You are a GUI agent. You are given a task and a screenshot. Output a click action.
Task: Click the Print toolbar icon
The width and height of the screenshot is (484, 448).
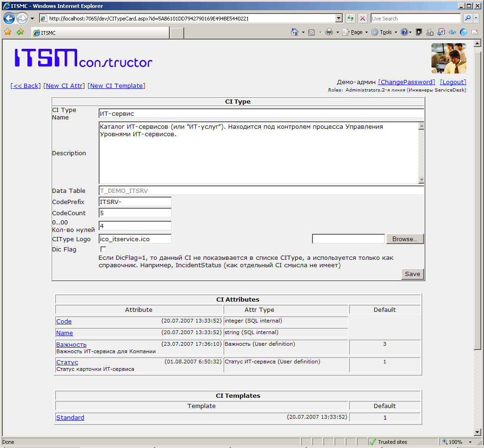coord(329,32)
